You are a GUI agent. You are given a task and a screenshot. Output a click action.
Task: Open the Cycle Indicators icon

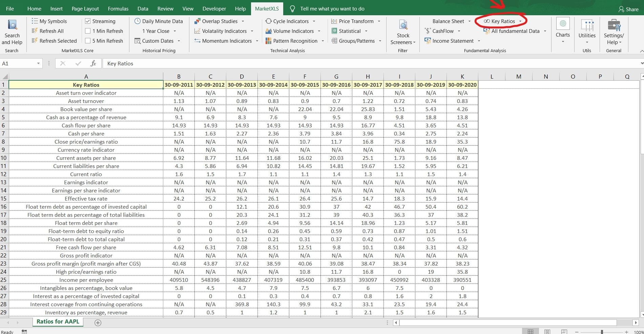click(268, 21)
